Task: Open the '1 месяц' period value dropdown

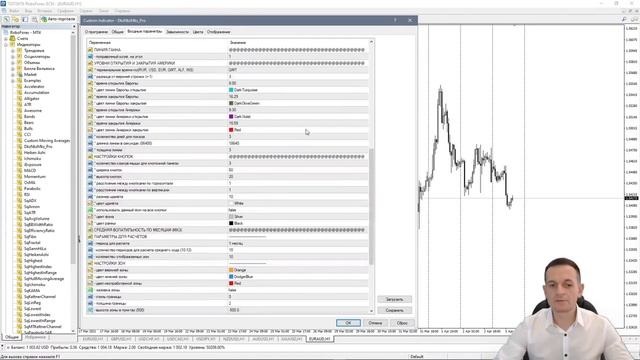Action: (298, 243)
